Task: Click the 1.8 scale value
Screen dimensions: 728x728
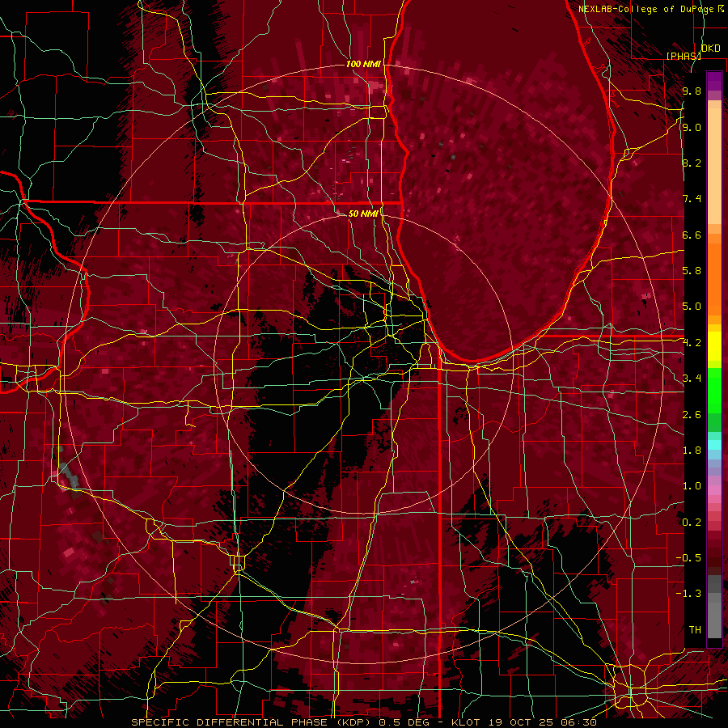Action: tap(692, 451)
